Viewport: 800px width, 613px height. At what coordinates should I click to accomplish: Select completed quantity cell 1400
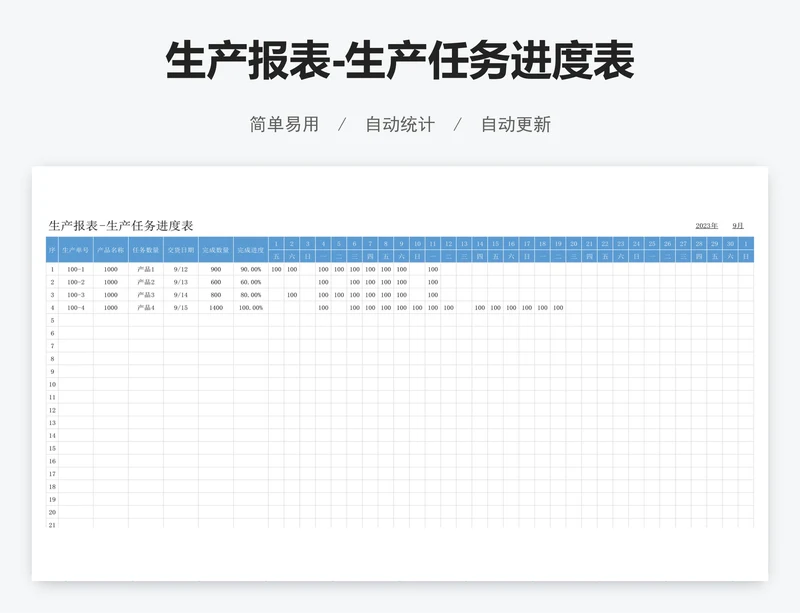coord(216,307)
